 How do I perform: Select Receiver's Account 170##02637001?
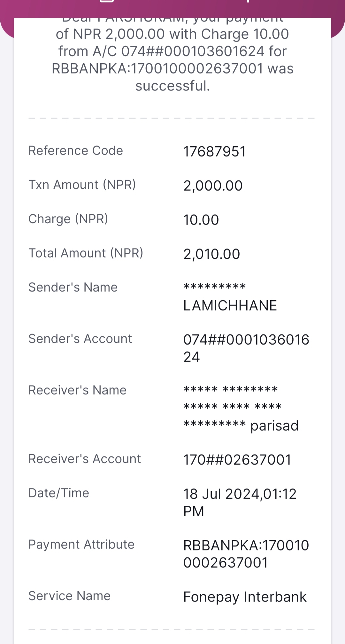[237, 460]
